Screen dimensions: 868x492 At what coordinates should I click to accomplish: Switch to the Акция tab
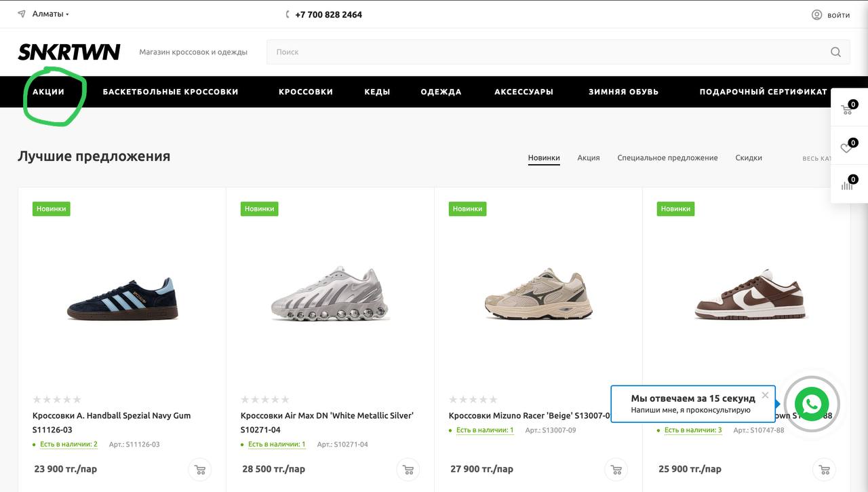pyautogui.click(x=589, y=157)
